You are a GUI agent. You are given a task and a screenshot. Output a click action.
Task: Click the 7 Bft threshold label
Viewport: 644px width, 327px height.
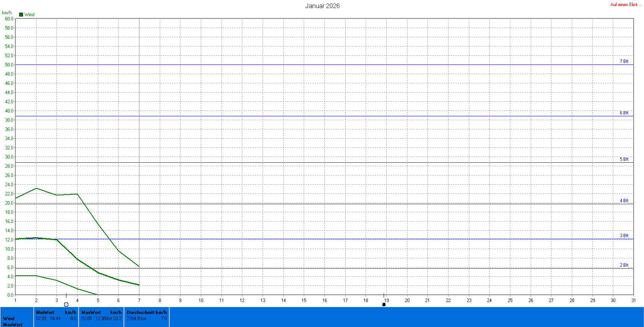(624, 61)
